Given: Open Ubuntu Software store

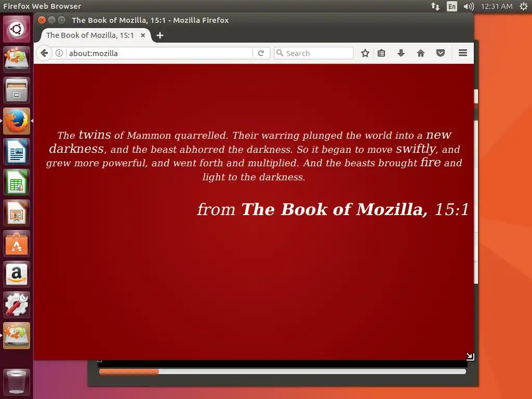Looking at the screenshot, I should (x=17, y=244).
